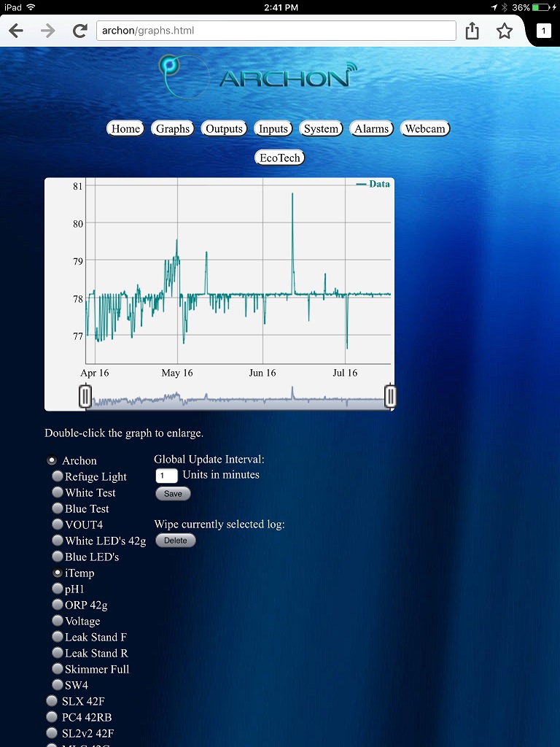
Task: Delete the currently selected log
Action: (175, 541)
